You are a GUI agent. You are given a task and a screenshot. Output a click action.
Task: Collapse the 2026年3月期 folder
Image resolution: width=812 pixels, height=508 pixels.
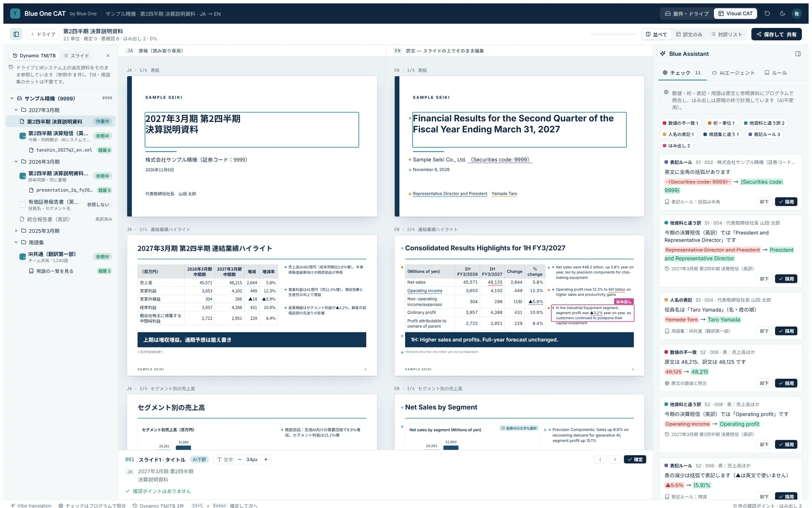point(16,162)
